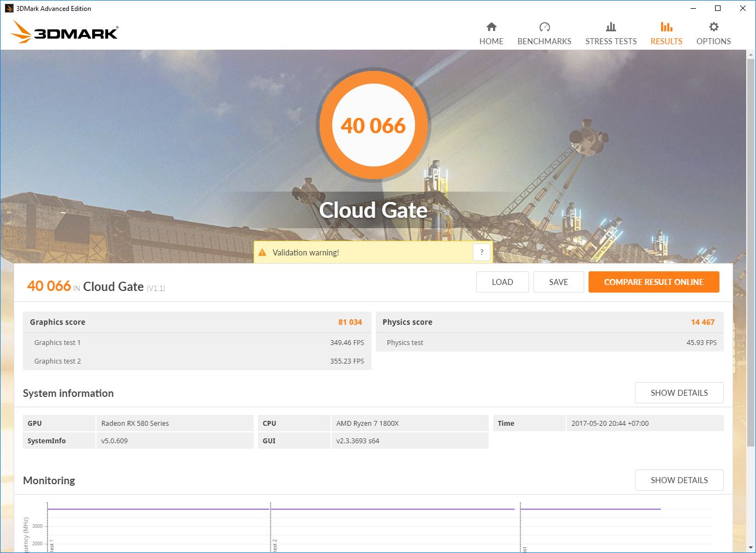This screenshot has width=756, height=553.
Task: Click the 349.46 FPS value
Action: coord(347,343)
